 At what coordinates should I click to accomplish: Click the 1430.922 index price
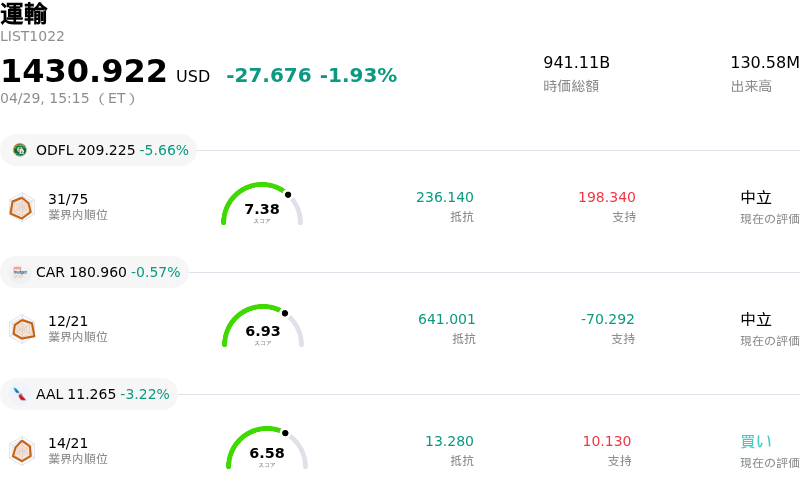click(84, 72)
